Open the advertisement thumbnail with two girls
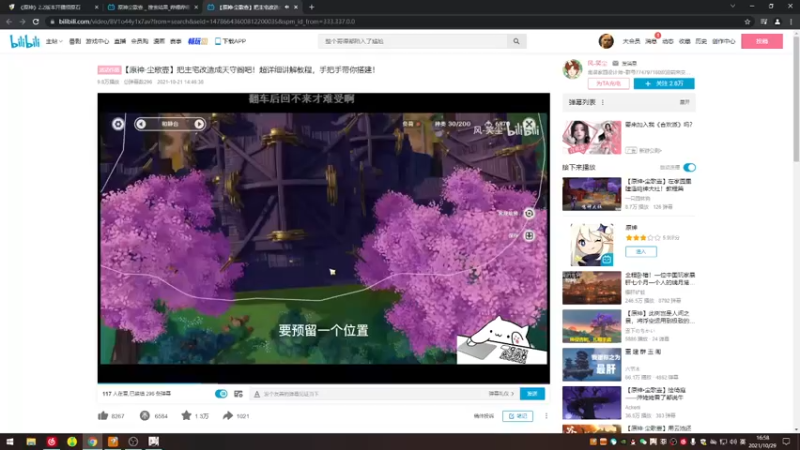This screenshot has width=800, height=450. [x=592, y=137]
